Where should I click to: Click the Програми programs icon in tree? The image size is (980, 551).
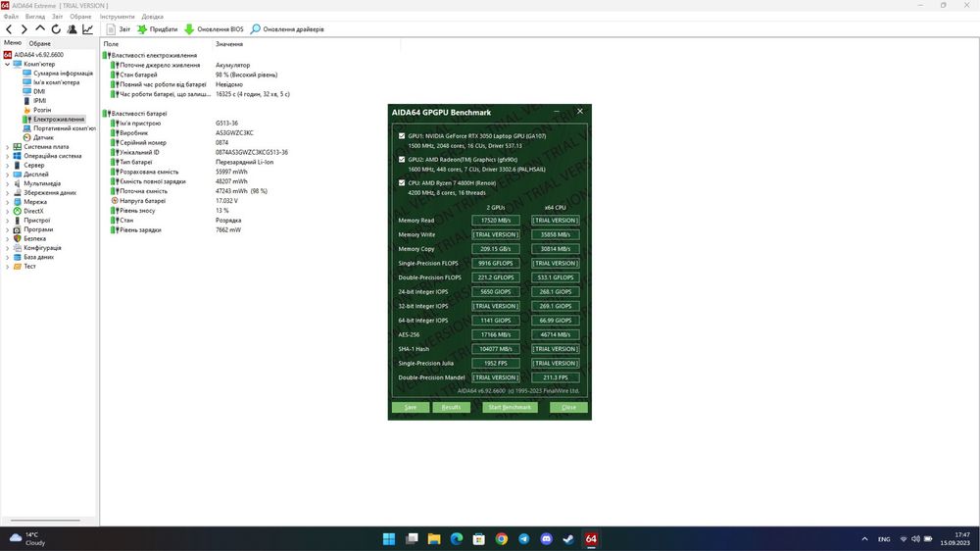tap(17, 229)
